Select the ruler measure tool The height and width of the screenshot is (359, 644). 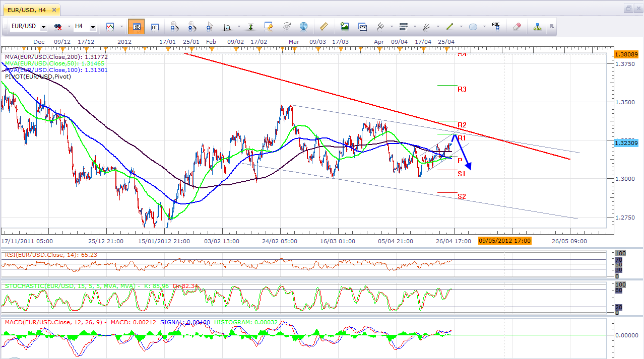pyautogui.click(x=325, y=27)
